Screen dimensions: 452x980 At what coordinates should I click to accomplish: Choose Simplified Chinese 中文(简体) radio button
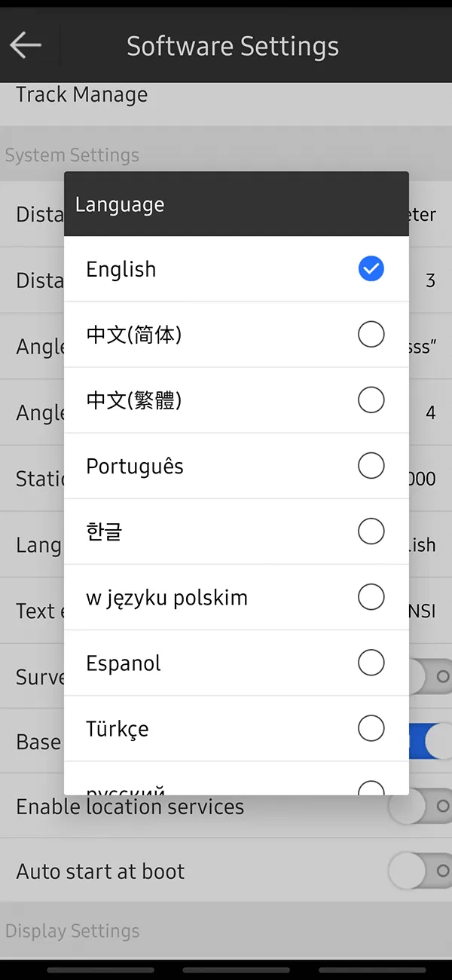pos(371,335)
